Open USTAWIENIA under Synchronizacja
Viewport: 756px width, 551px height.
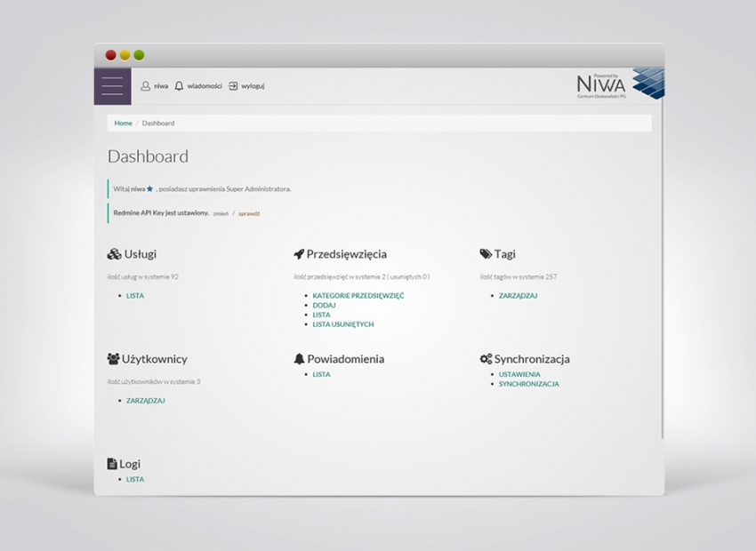click(519, 374)
